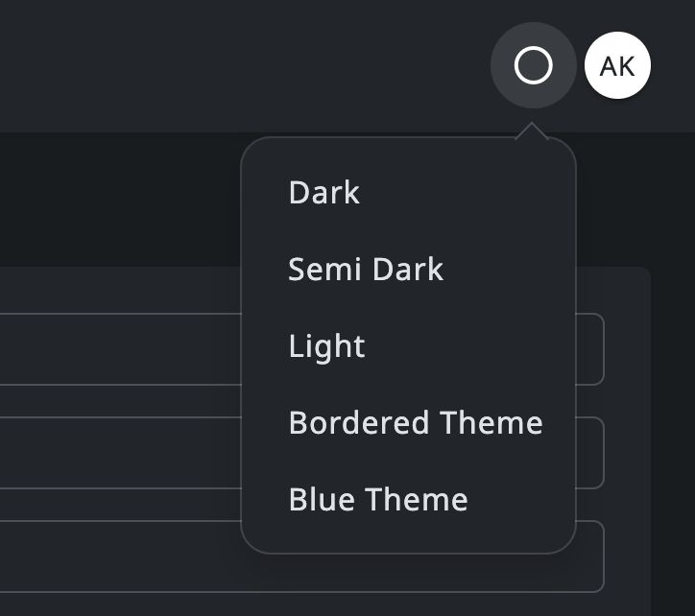Image resolution: width=695 pixels, height=616 pixels.
Task: Click the dropdown's pointer arrow under theme icon
Action: (532, 132)
